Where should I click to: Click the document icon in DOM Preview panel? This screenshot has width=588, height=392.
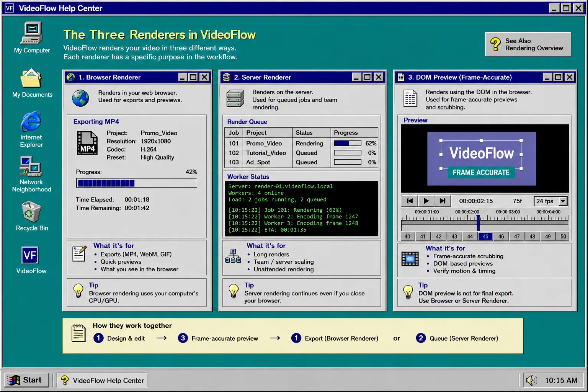tap(410, 98)
